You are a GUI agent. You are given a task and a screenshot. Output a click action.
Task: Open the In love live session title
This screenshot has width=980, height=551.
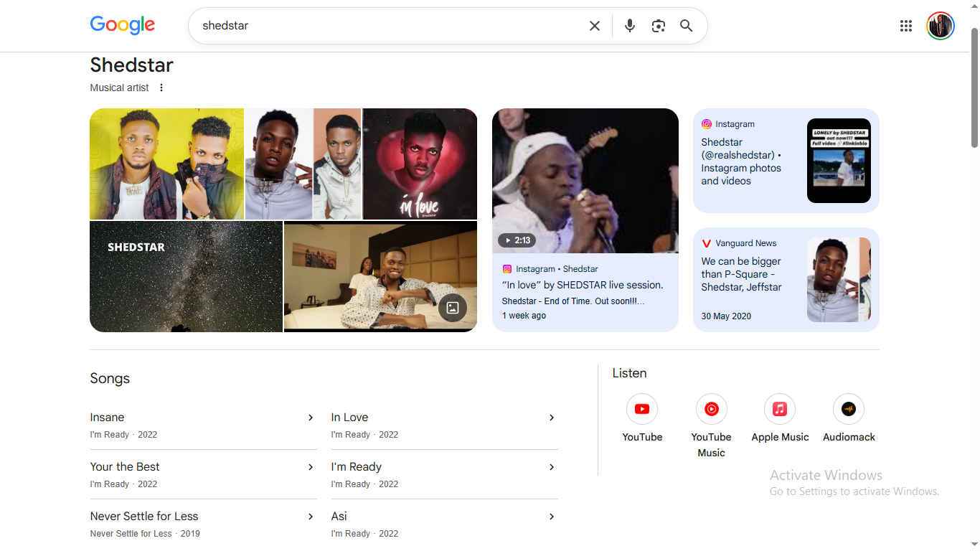click(x=583, y=285)
